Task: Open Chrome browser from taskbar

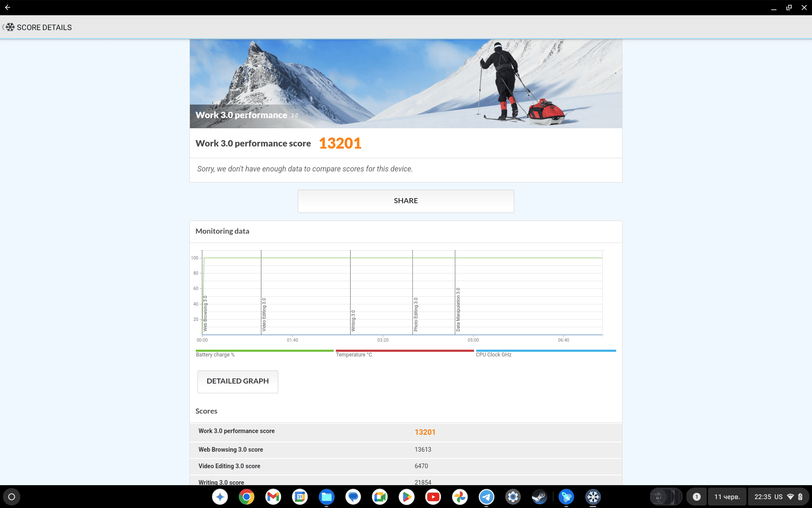Action: (246, 497)
